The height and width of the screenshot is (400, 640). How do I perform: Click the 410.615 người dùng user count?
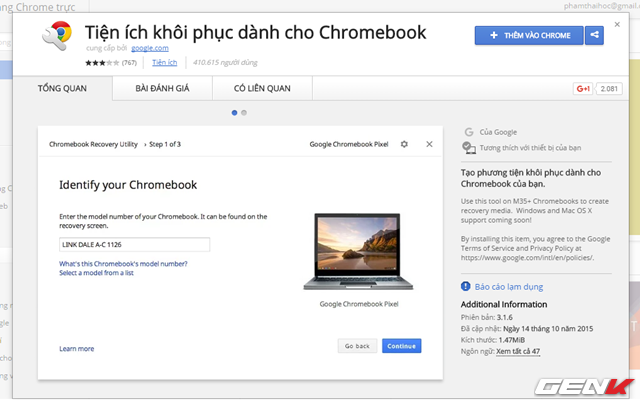(225, 62)
